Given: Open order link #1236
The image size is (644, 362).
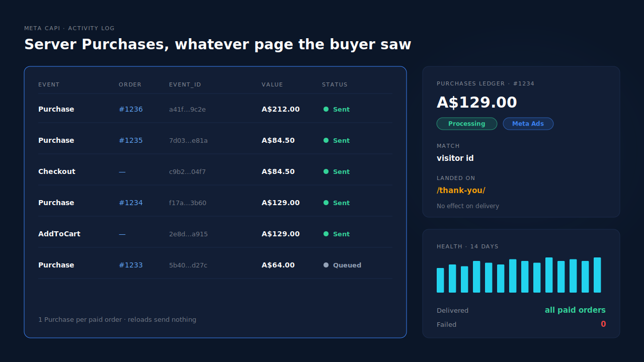Looking at the screenshot, I should click(x=131, y=109).
